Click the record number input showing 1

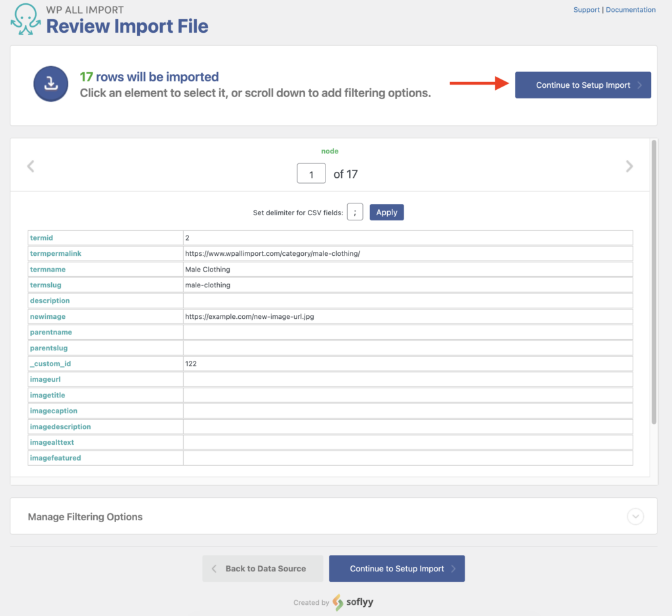311,173
